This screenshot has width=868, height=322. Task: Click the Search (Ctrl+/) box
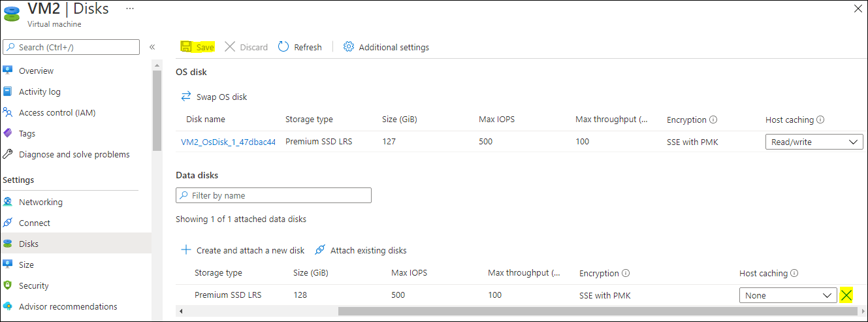point(71,47)
